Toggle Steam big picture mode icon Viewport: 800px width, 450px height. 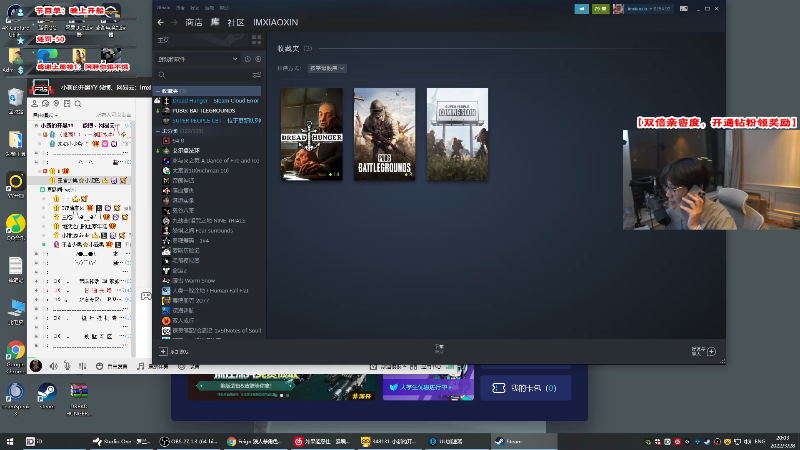point(684,9)
